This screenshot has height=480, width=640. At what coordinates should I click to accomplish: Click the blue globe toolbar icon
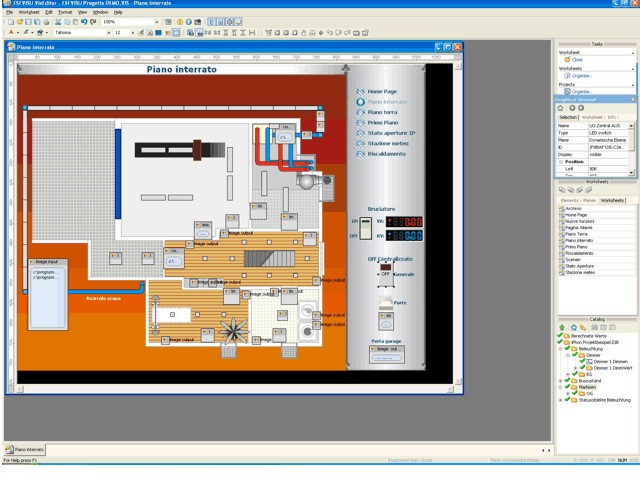[189, 22]
